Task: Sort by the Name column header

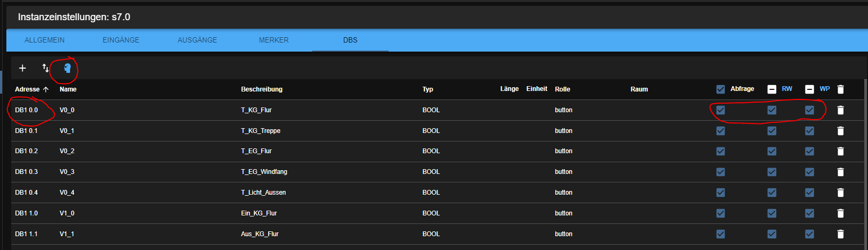Action: pyautogui.click(x=68, y=89)
